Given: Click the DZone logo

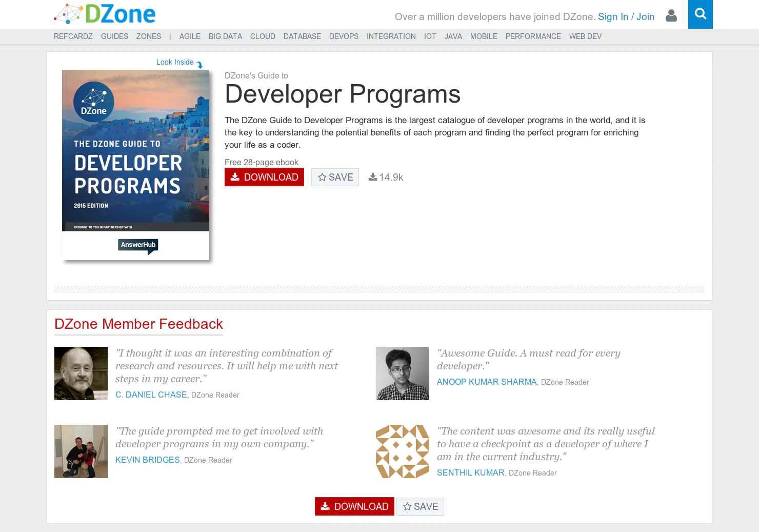Looking at the screenshot, I should pos(105,14).
